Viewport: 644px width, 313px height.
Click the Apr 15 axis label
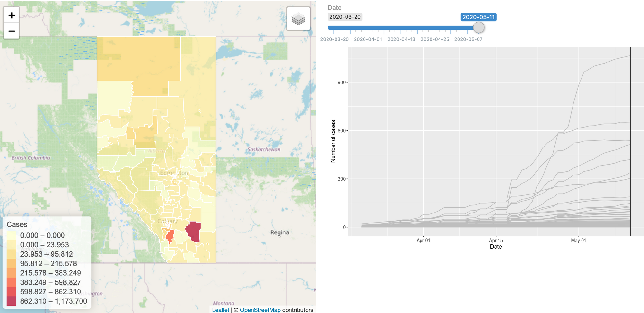[496, 240]
